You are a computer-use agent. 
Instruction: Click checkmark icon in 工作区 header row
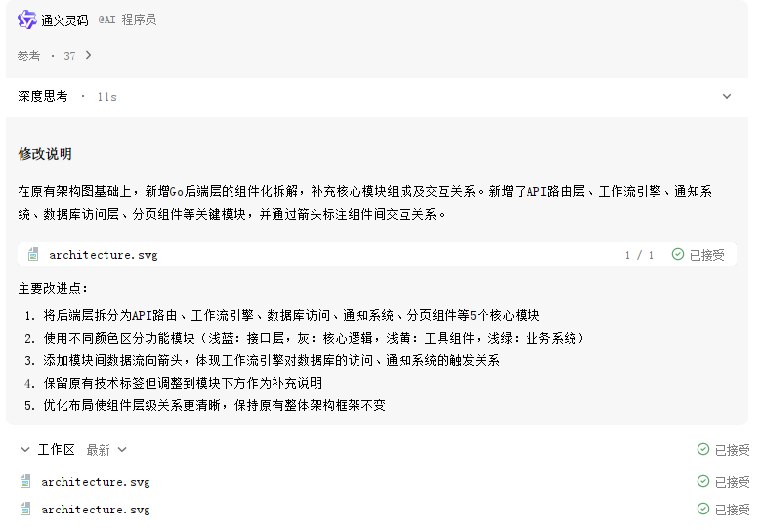[702, 450]
